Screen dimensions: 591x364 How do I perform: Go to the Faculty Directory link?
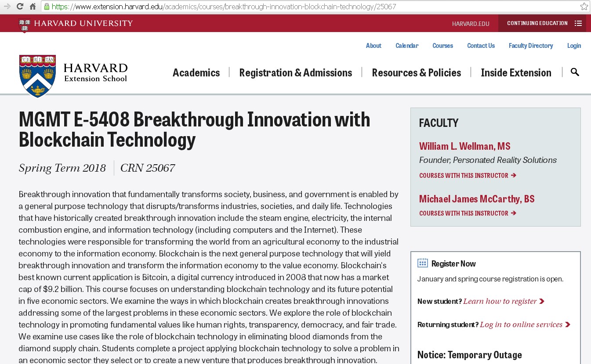tap(530, 46)
